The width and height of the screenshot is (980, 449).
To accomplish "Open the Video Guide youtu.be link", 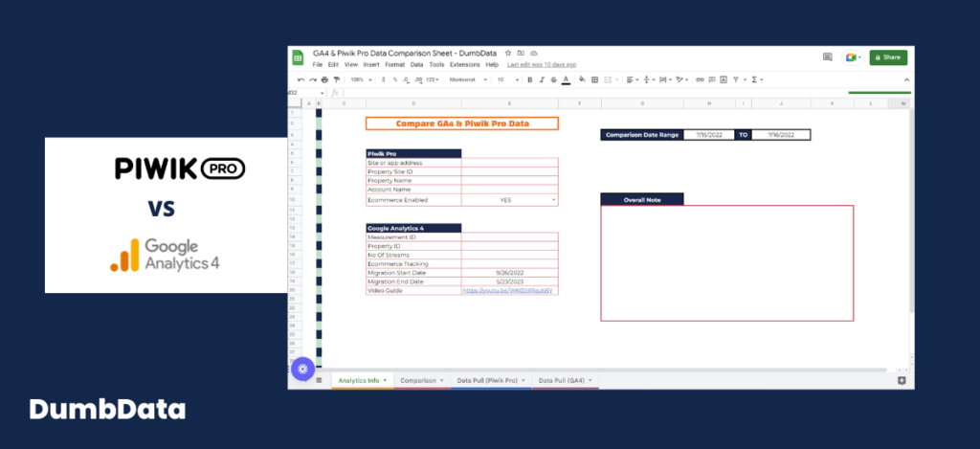I will coord(507,291).
